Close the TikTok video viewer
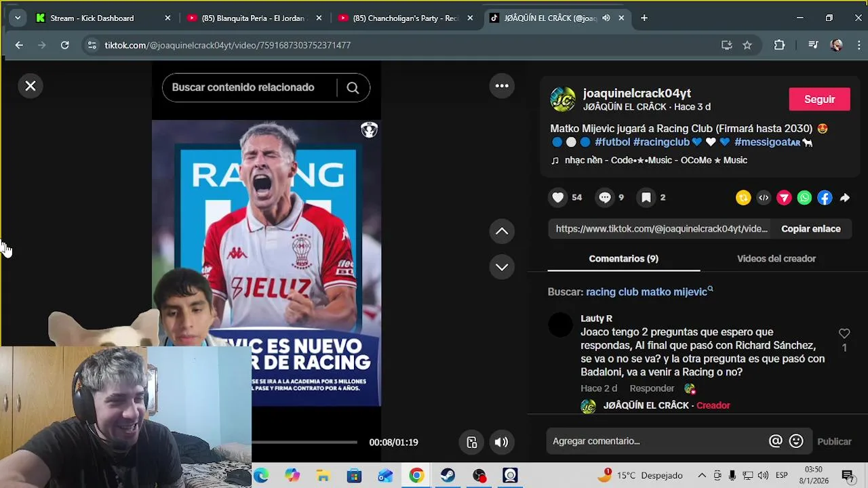The height and width of the screenshot is (488, 868). click(x=31, y=86)
